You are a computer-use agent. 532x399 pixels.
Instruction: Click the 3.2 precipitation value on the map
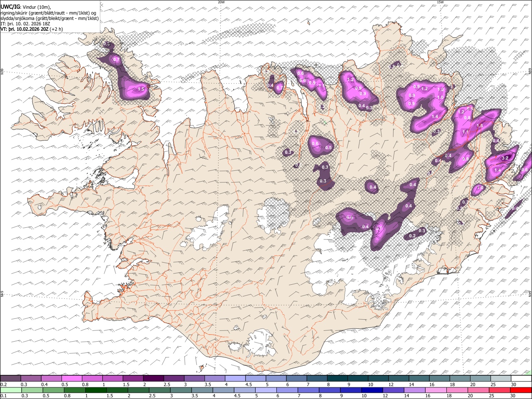505,158
